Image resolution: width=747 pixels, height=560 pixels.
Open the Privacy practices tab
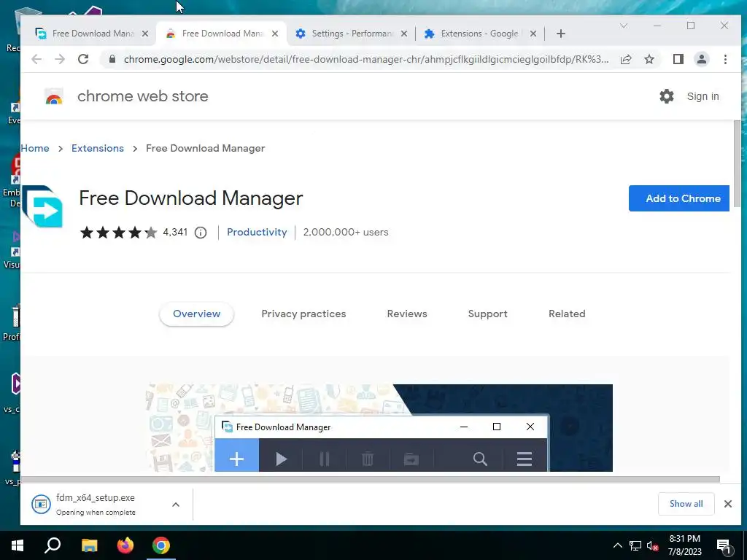tap(303, 314)
